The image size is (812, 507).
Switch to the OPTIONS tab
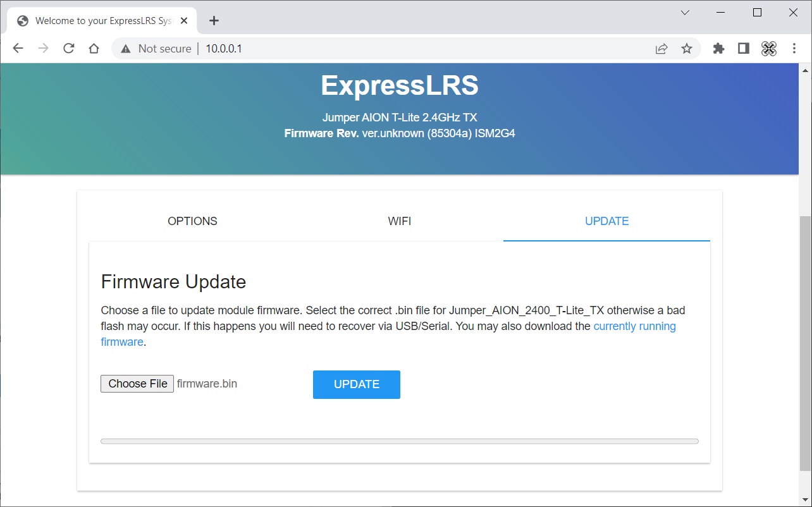(192, 221)
